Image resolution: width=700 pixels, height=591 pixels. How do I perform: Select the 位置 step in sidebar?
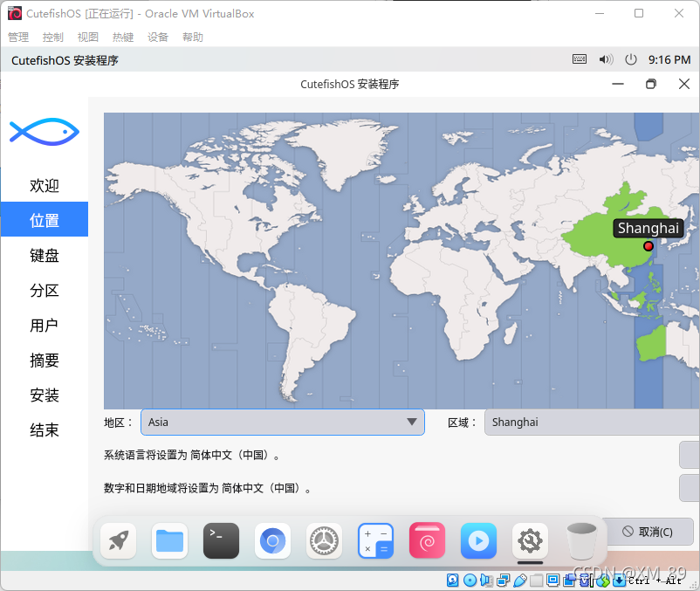[x=45, y=220]
